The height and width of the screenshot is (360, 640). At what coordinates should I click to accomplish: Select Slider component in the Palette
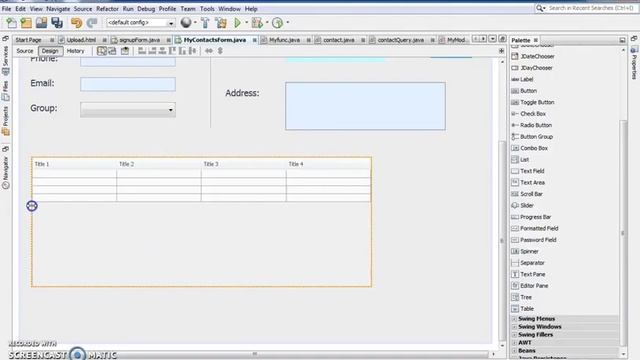point(522,205)
